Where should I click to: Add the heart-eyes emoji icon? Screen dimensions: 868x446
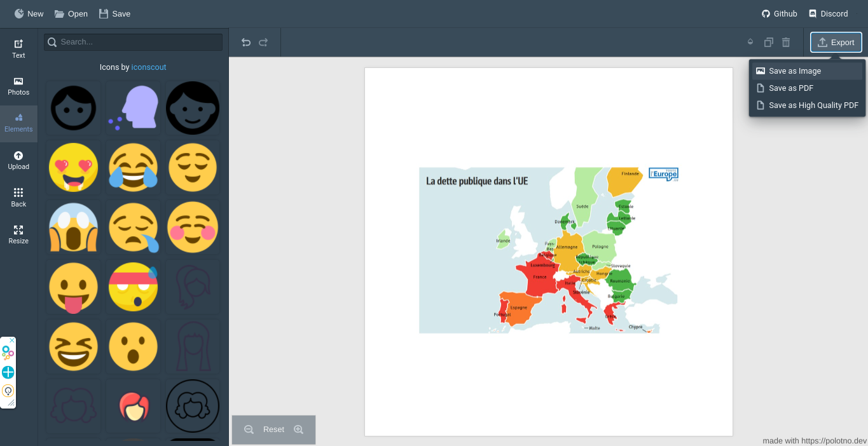73,168
